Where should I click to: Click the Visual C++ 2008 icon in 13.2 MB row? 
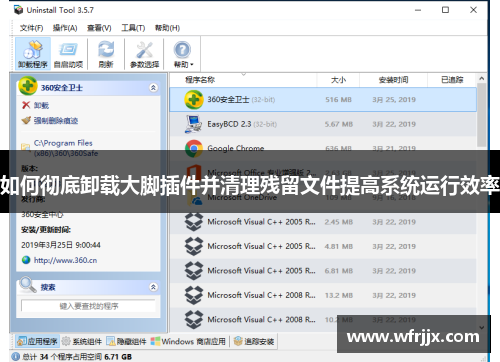click(x=194, y=295)
